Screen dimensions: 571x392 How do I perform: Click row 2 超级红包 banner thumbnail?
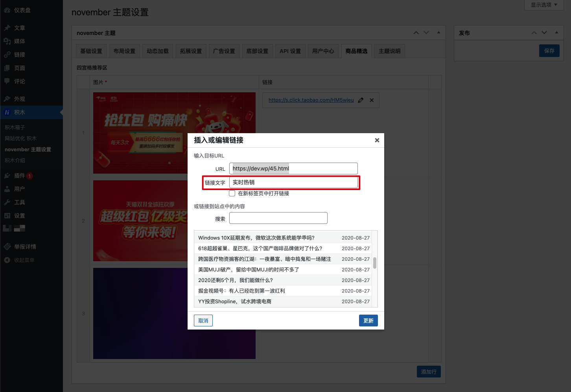click(x=174, y=221)
